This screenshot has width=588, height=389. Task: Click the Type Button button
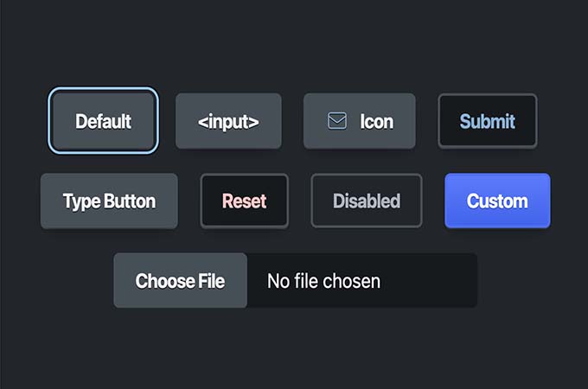pos(109,201)
